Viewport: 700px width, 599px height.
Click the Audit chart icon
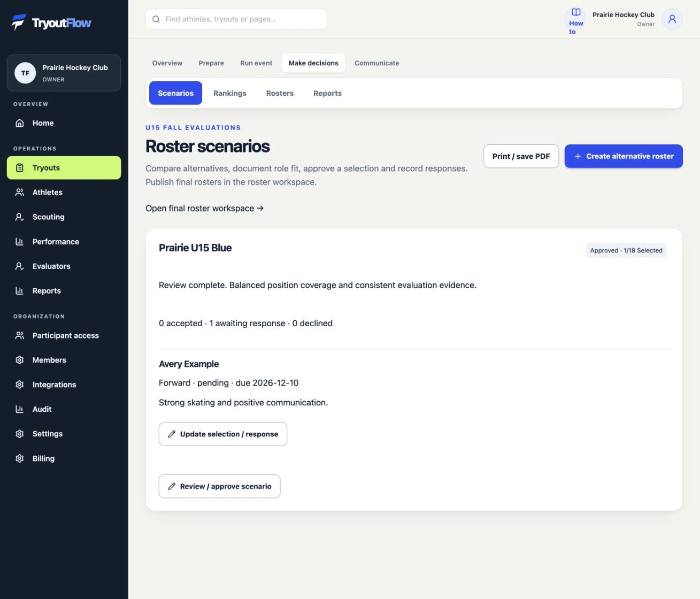pyautogui.click(x=20, y=410)
